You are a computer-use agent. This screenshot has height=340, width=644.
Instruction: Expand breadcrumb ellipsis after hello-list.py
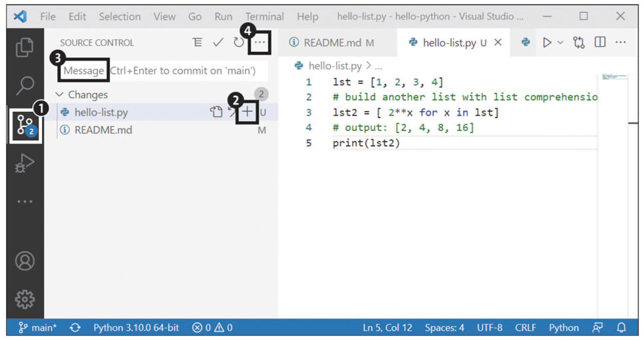click(379, 67)
